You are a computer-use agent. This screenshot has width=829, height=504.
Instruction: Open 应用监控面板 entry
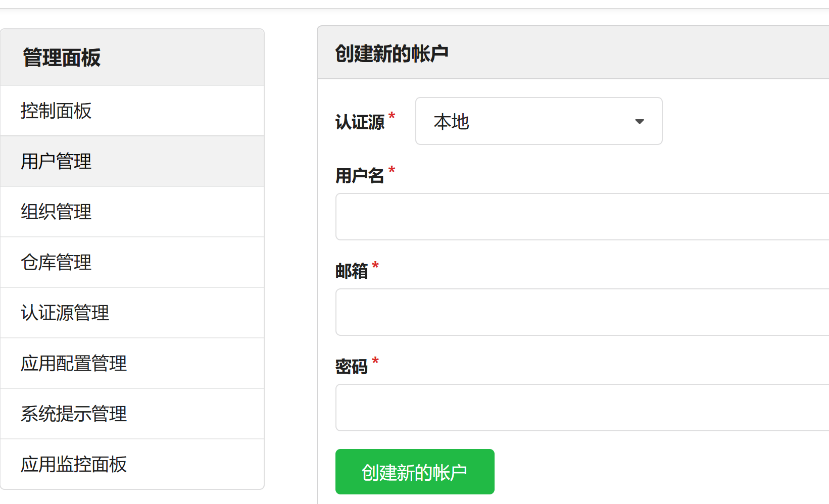click(74, 465)
